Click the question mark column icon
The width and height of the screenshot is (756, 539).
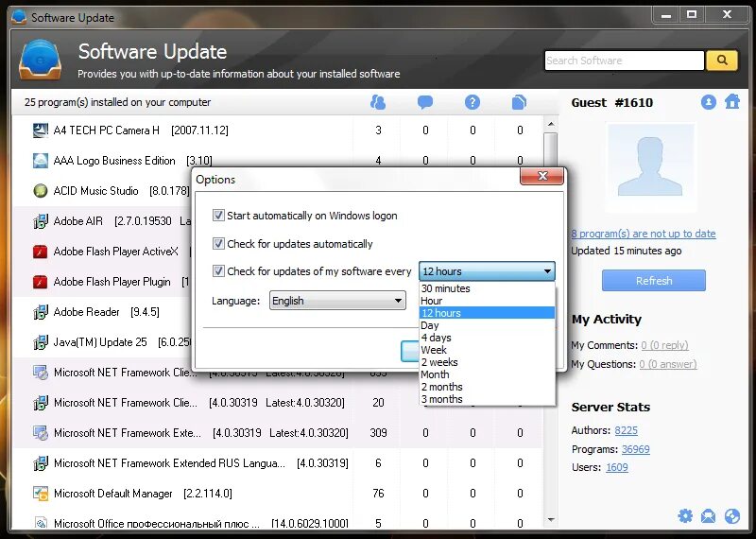point(472,102)
